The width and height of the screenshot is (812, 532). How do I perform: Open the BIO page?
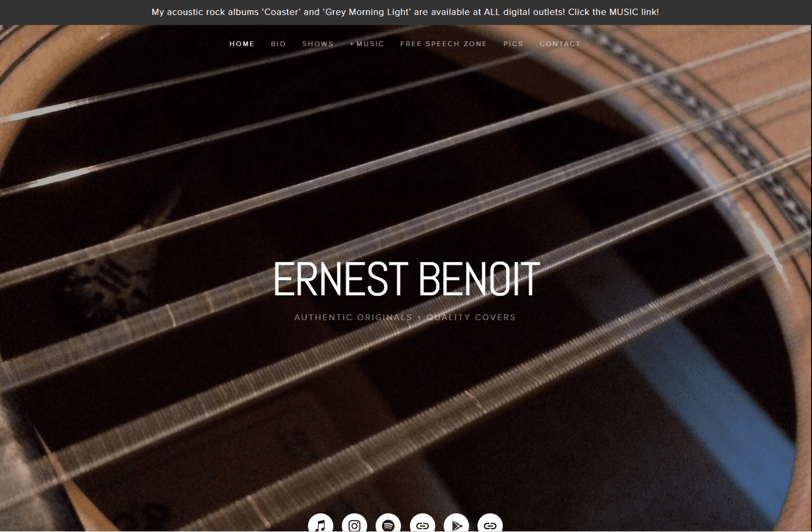[278, 44]
